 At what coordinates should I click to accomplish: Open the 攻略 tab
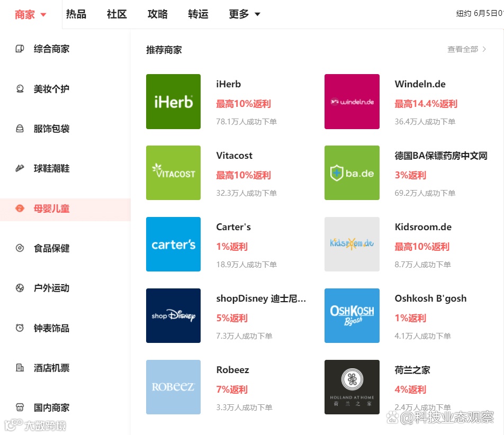tap(158, 14)
